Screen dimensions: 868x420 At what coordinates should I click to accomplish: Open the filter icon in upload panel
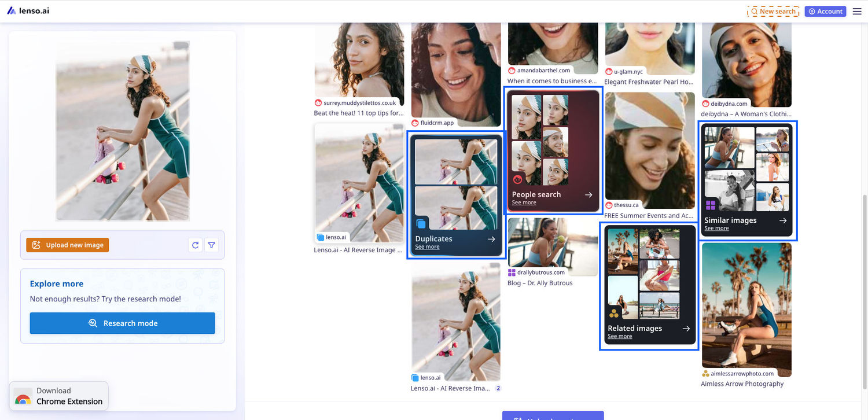pos(212,245)
